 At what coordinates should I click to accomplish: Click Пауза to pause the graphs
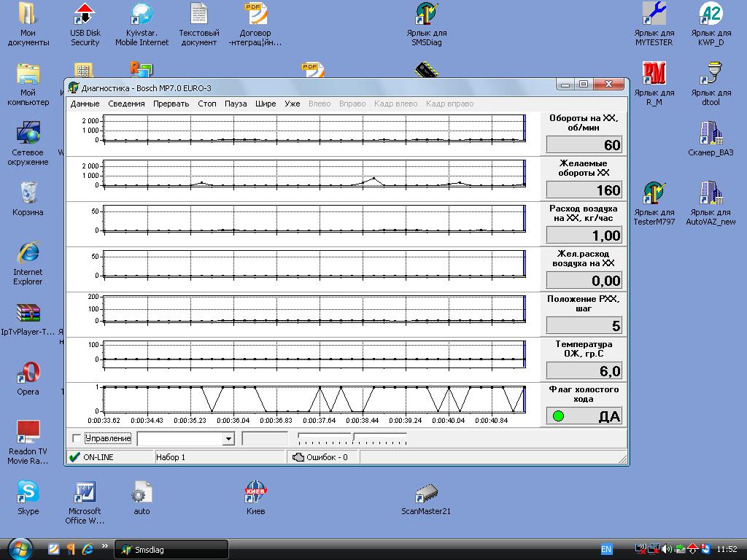click(x=236, y=104)
